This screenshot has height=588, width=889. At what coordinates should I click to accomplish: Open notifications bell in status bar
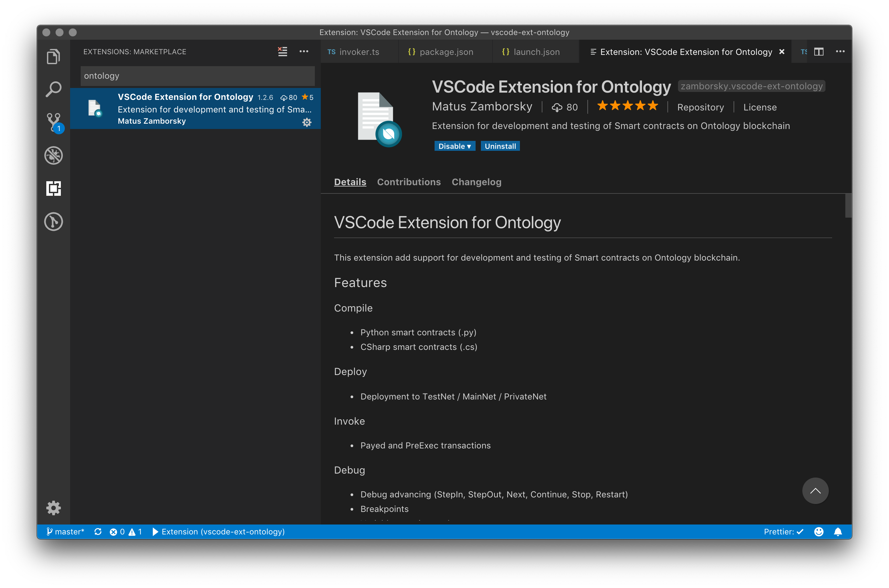click(x=838, y=532)
